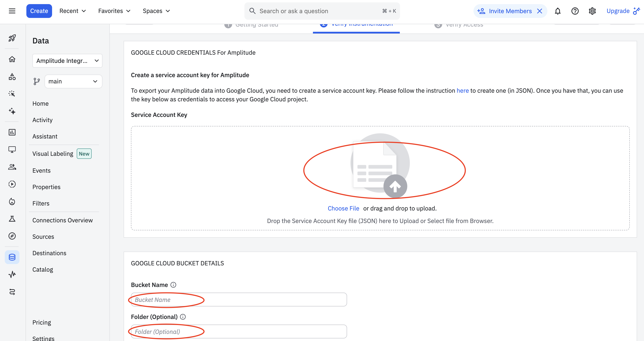644x341 pixels.
Task: Click the help question mark icon
Action: pyautogui.click(x=575, y=11)
